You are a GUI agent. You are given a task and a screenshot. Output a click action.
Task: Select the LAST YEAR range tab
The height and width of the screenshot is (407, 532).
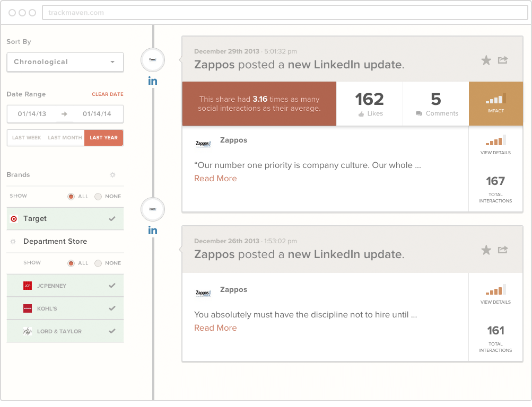(103, 138)
